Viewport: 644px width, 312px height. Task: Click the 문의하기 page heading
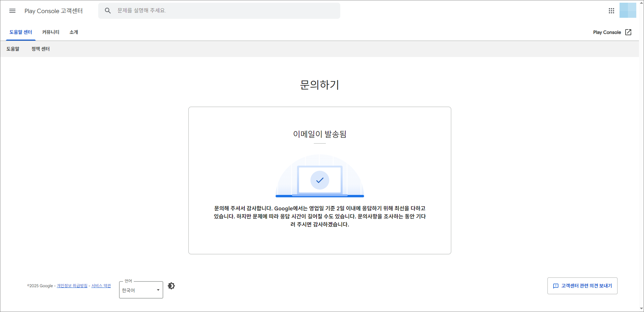pyautogui.click(x=319, y=85)
